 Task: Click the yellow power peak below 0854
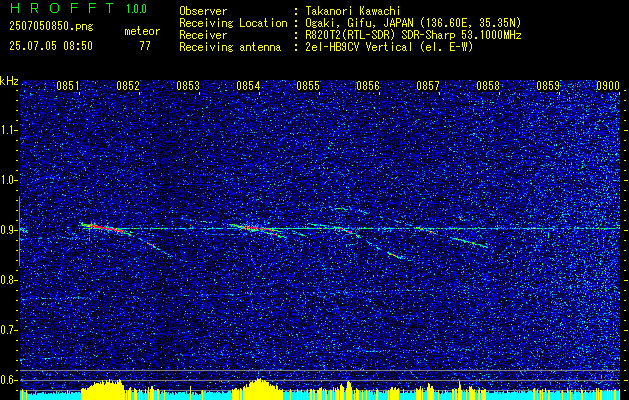click(x=259, y=389)
